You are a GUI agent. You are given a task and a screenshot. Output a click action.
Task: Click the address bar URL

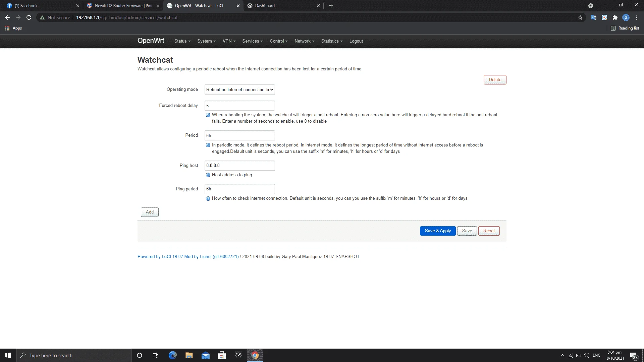coord(127,17)
